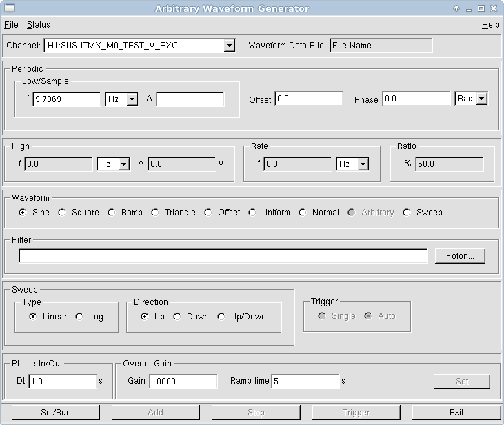The width and height of the screenshot is (504, 425).
Task: Open the File menu
Action: (11, 25)
